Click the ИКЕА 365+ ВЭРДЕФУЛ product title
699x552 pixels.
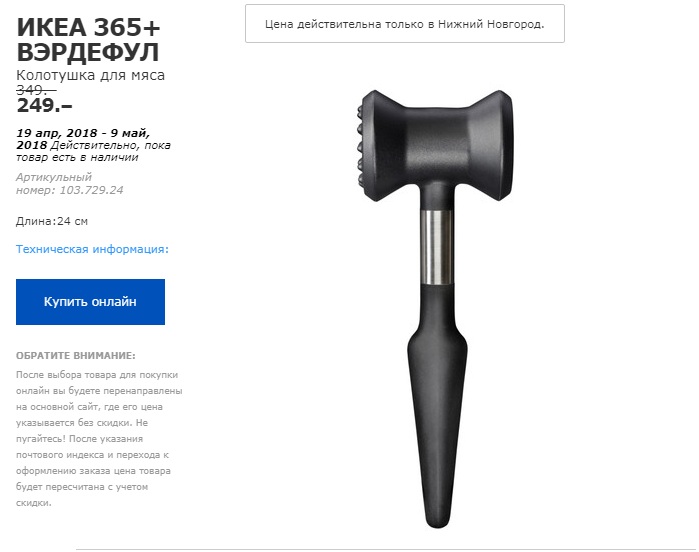point(88,40)
